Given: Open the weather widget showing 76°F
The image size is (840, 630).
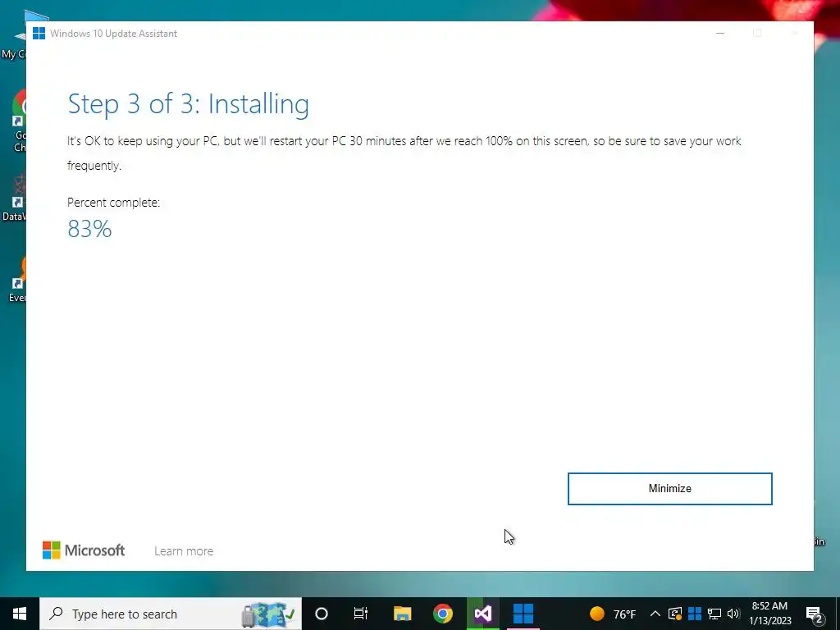Looking at the screenshot, I should [613, 614].
